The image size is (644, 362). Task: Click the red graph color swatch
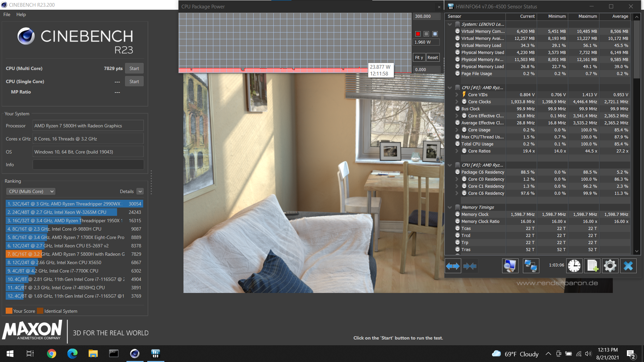point(418,34)
